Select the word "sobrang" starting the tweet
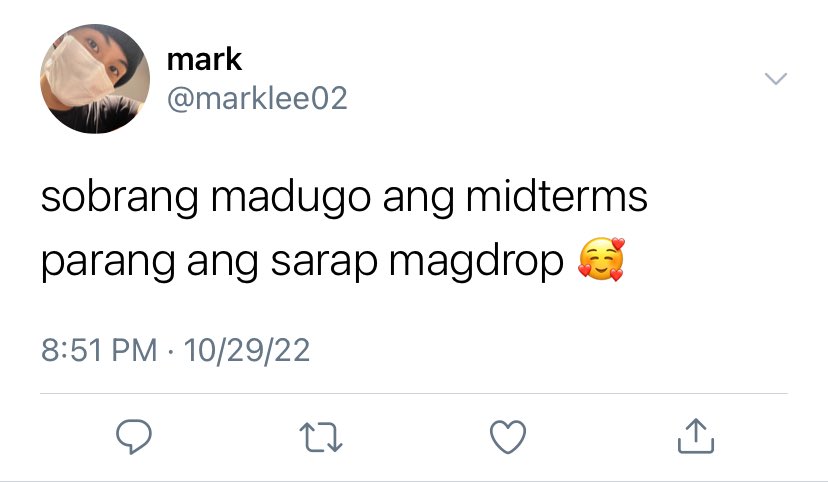The width and height of the screenshot is (828, 482). click(120, 198)
